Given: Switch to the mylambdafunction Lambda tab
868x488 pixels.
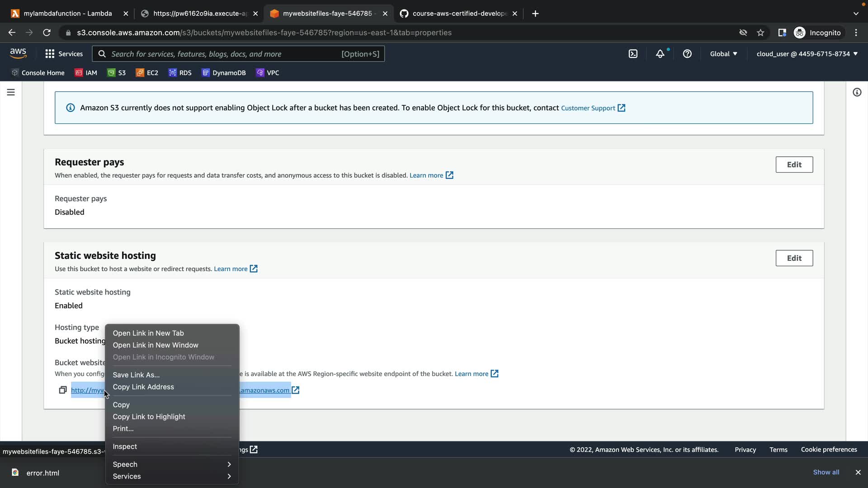Looking at the screenshot, I should [x=68, y=14].
